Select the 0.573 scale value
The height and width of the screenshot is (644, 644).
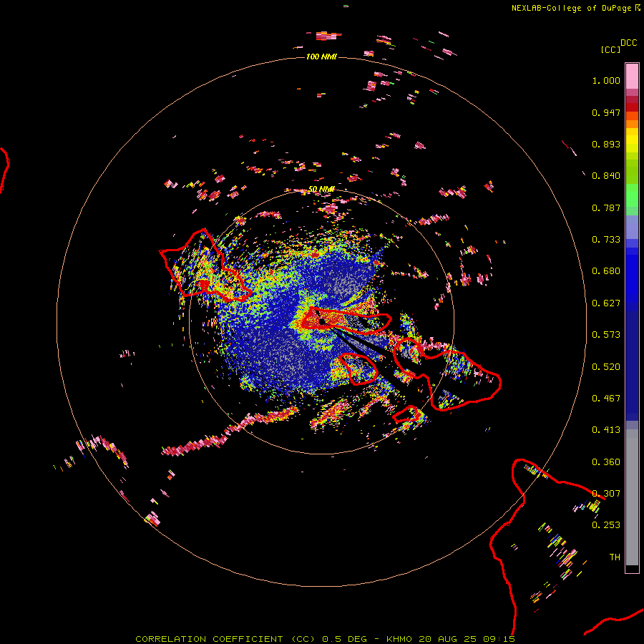(606, 335)
